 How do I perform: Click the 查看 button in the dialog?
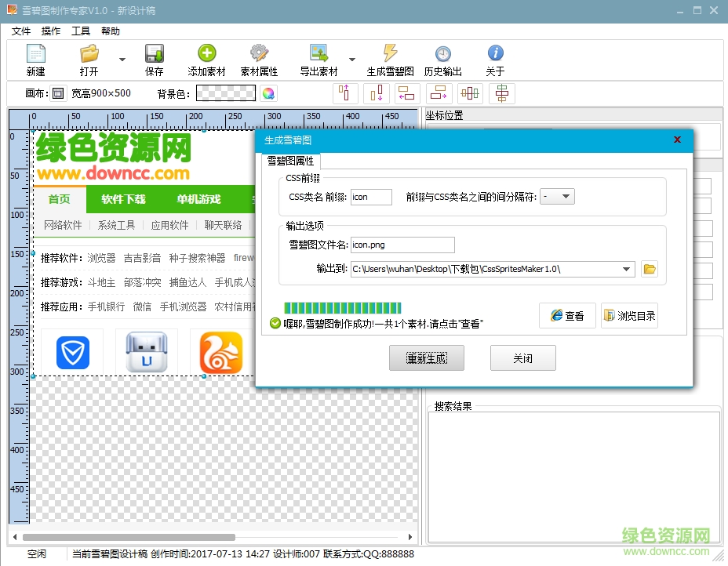click(567, 316)
